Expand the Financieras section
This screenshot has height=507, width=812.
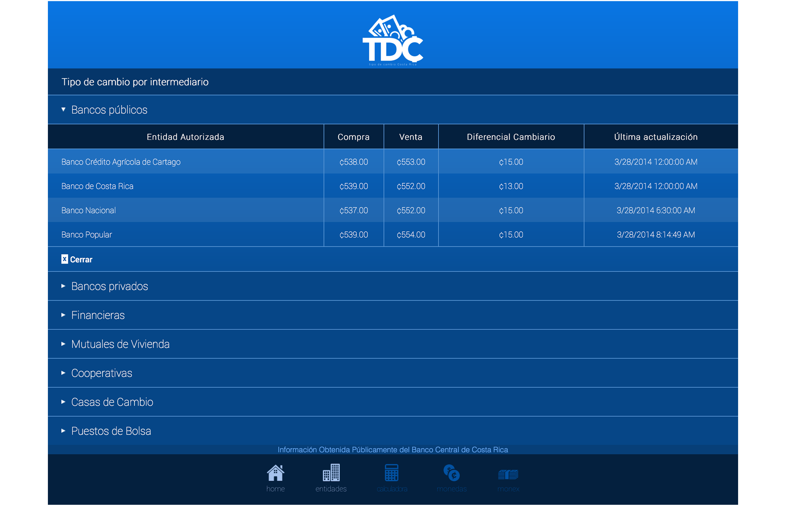point(98,315)
